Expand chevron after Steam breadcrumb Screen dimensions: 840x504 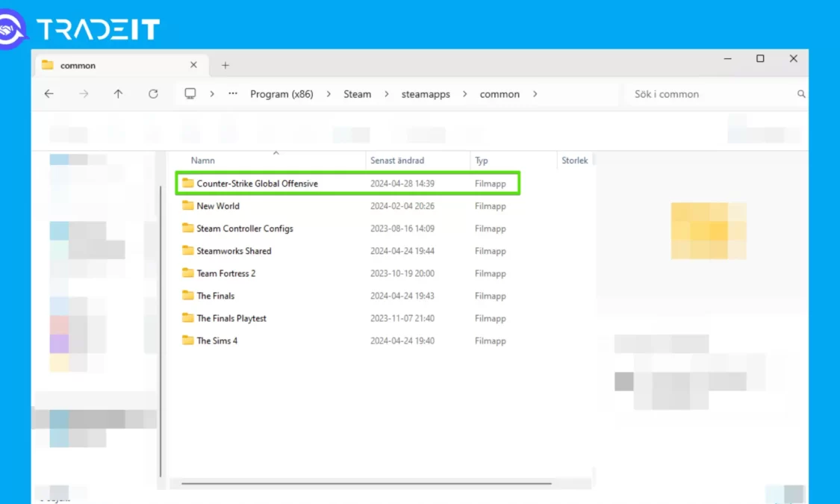pos(386,94)
